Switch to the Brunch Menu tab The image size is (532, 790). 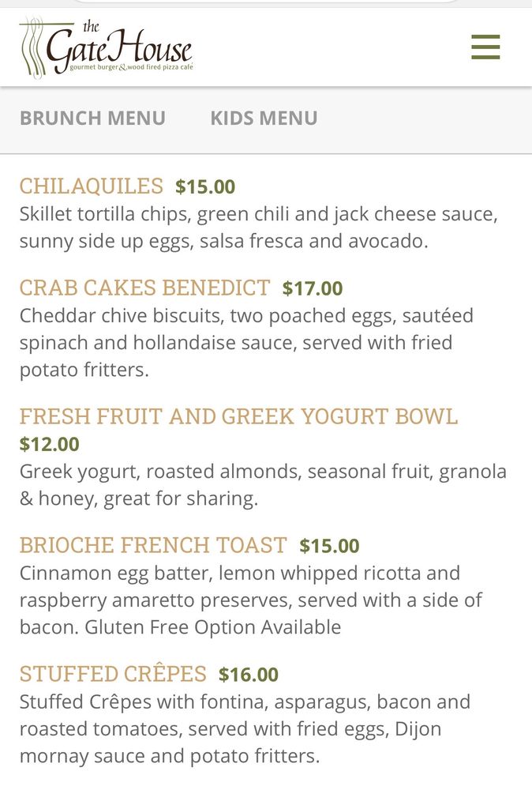(x=92, y=118)
